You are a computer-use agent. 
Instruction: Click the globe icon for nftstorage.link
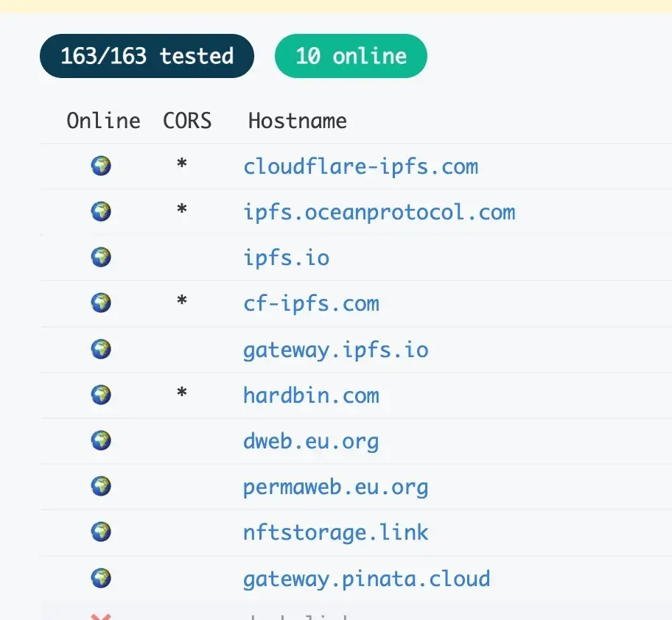[101, 532]
